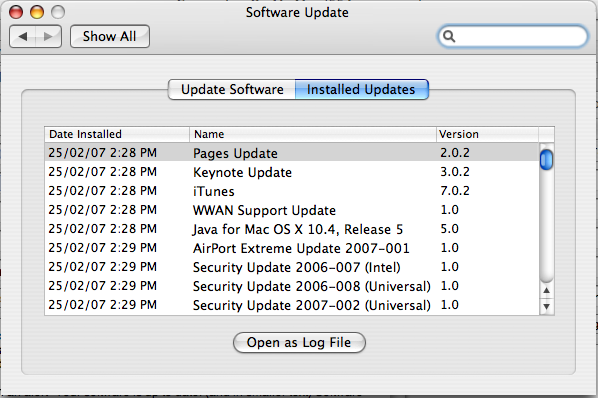Sort by Date Installed column header
Screen dimensions: 598x398
117,134
